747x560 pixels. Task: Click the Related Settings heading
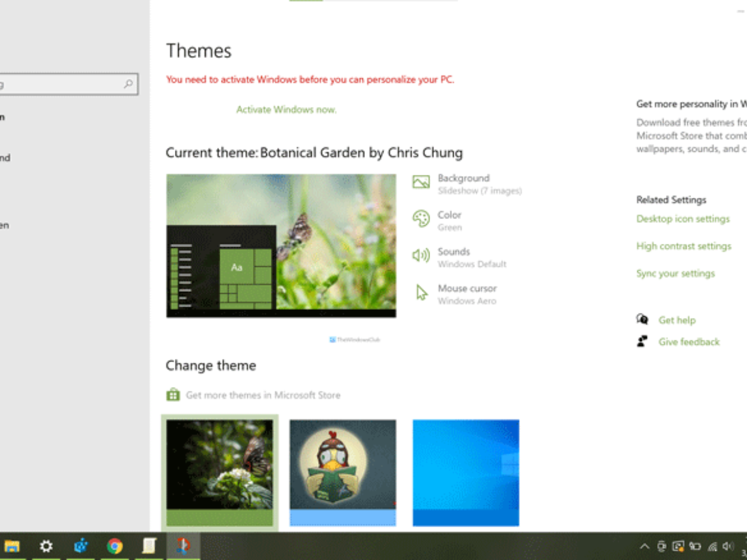(x=672, y=200)
